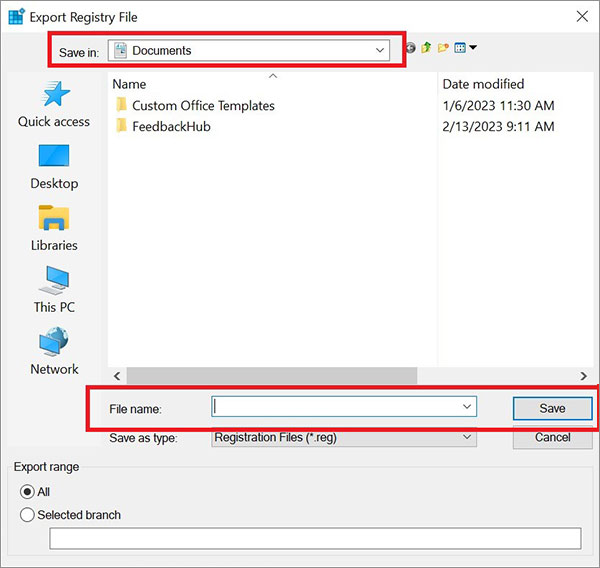Click the Custom Office Templates folder icon

click(121, 104)
